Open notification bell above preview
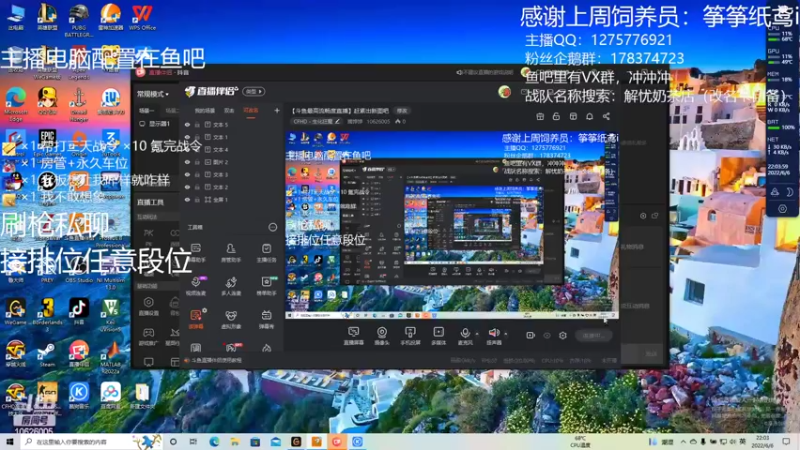Screen dimensions: 800x450 (589, 116)
